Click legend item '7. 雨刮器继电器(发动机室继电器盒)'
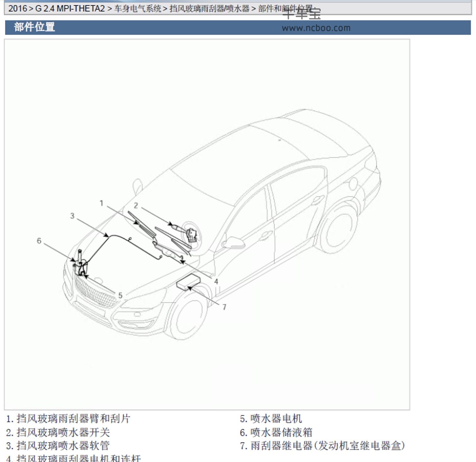476x462 pixels. (322, 446)
